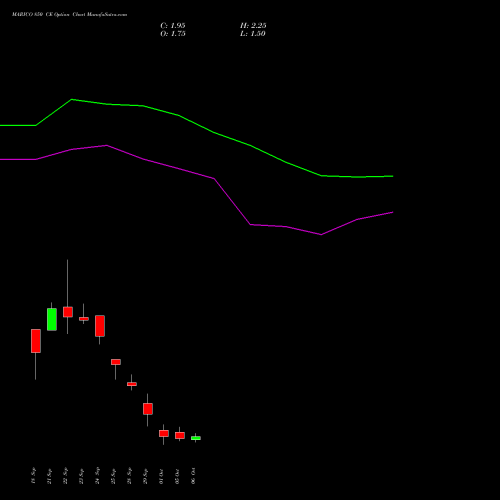Click the 22 Sep date label
The height and width of the screenshot is (500, 500).
click(65, 476)
